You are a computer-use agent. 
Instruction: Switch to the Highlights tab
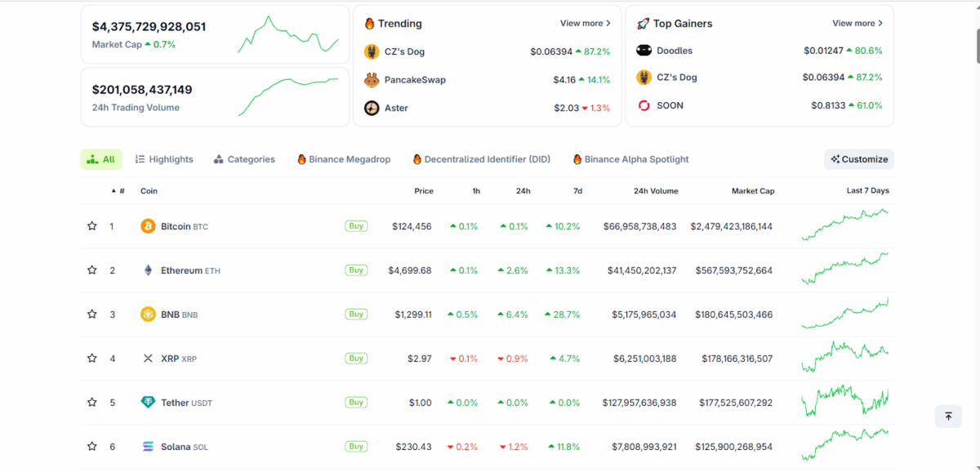164,159
